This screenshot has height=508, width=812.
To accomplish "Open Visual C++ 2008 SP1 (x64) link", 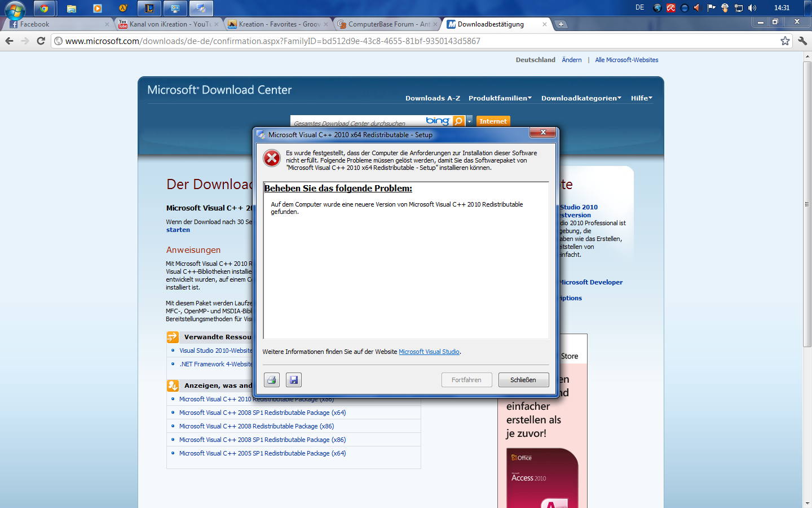I will [263, 413].
